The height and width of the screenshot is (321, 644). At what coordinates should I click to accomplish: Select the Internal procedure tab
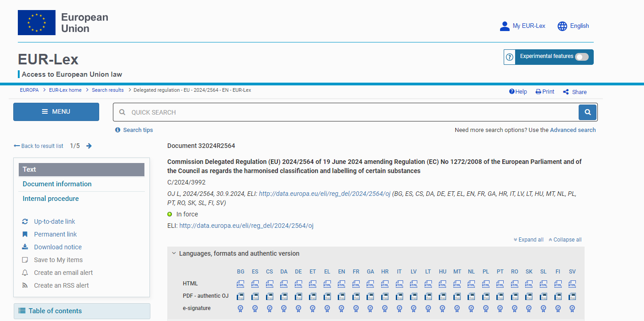click(51, 199)
